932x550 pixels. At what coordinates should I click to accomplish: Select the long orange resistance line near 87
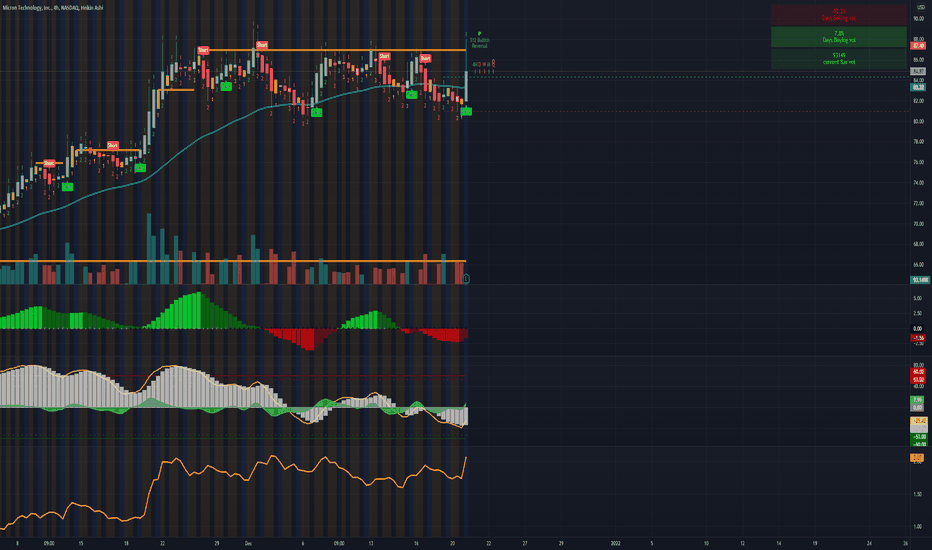(333, 51)
